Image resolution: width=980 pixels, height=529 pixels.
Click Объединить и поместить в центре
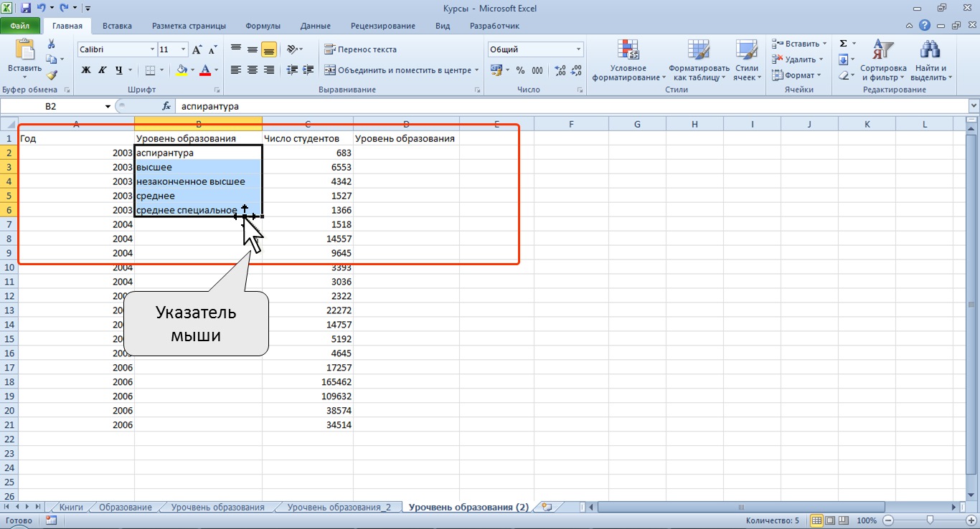402,70
